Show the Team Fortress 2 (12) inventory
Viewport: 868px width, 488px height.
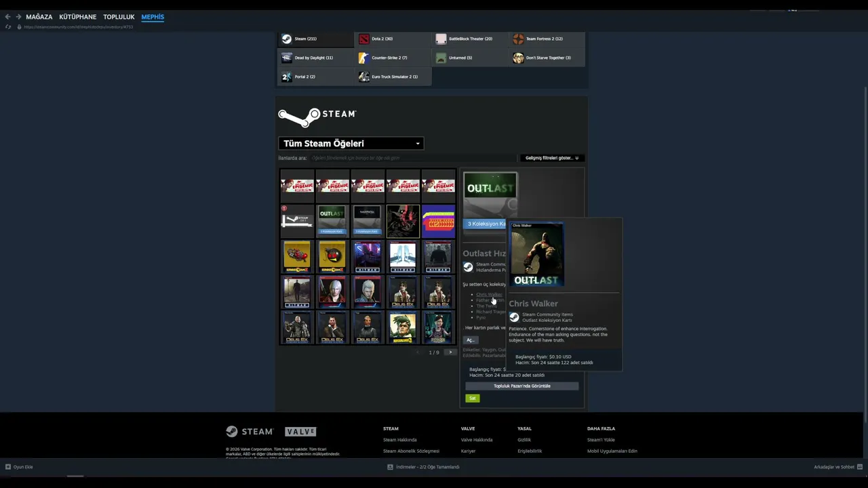548,39
